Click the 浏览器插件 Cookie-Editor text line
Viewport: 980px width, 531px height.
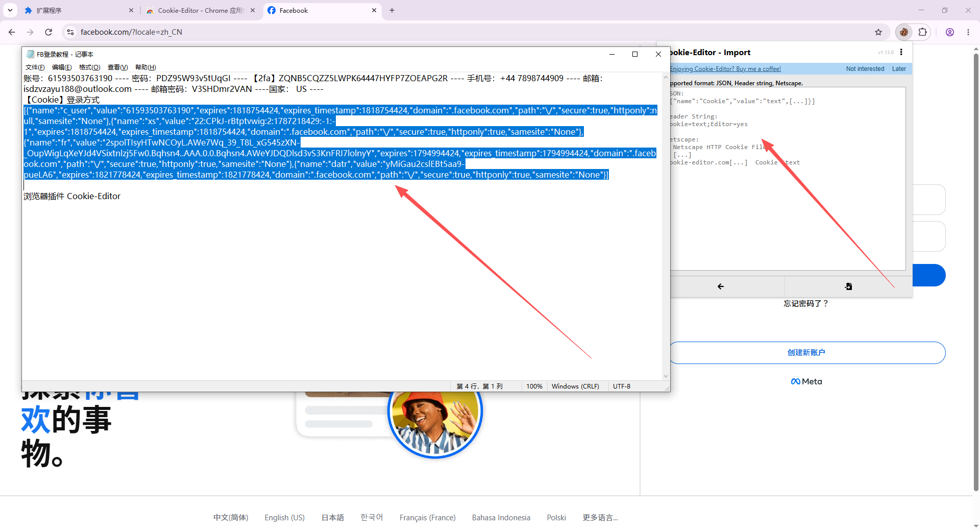tap(72, 196)
